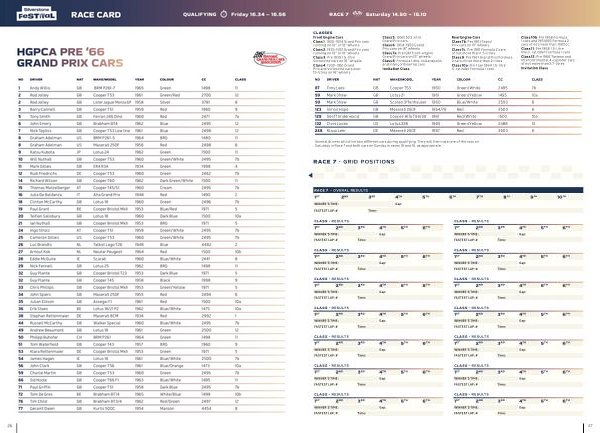Select car 'Cooper T66 F1'

click(106, 380)
